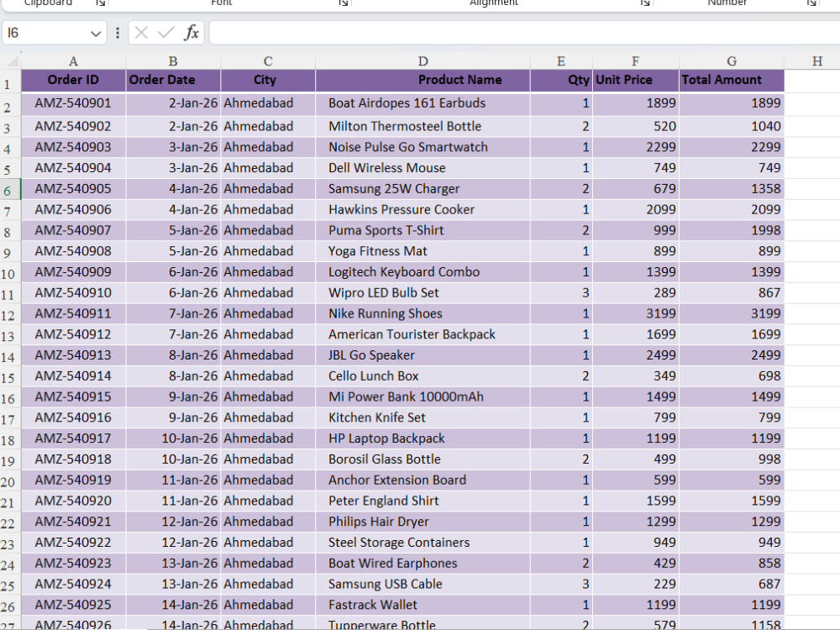Click Nike Running Shoes cell
Screen dimensions: 840x630
pyautogui.click(x=423, y=314)
